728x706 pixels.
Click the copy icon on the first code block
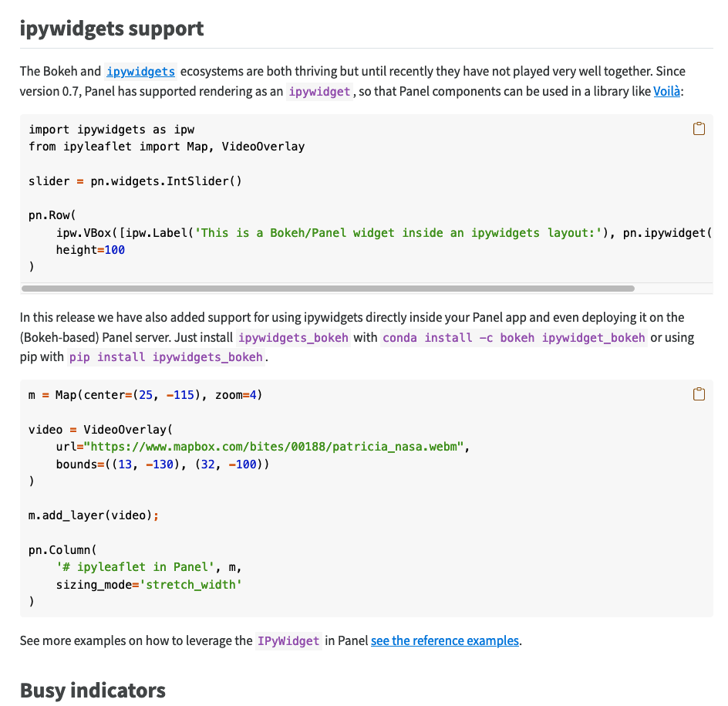pyautogui.click(x=699, y=128)
